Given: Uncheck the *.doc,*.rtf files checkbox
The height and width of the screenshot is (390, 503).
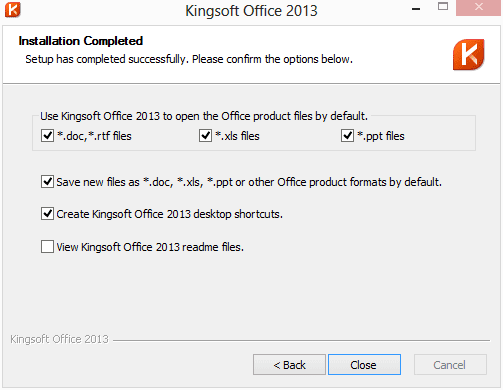Looking at the screenshot, I should 47,136.
